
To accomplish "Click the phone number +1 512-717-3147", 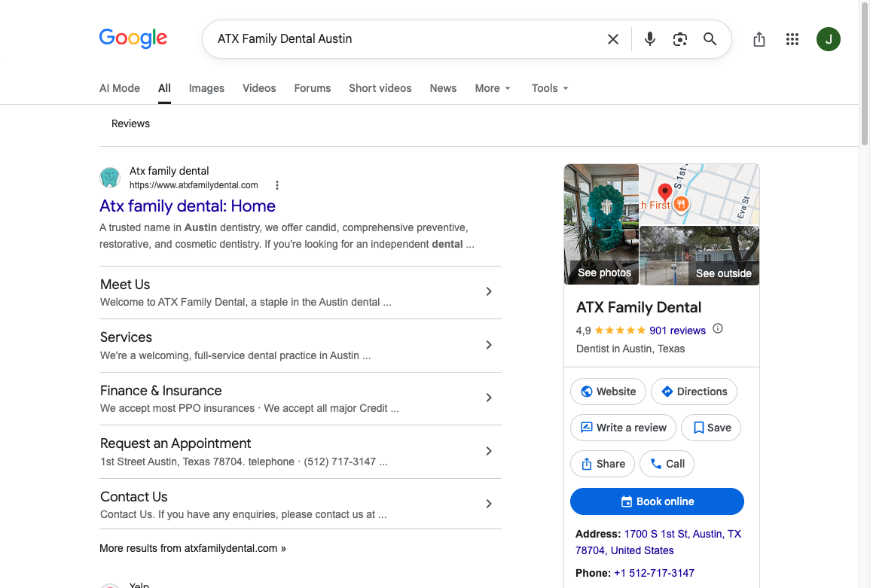I will point(654,573).
